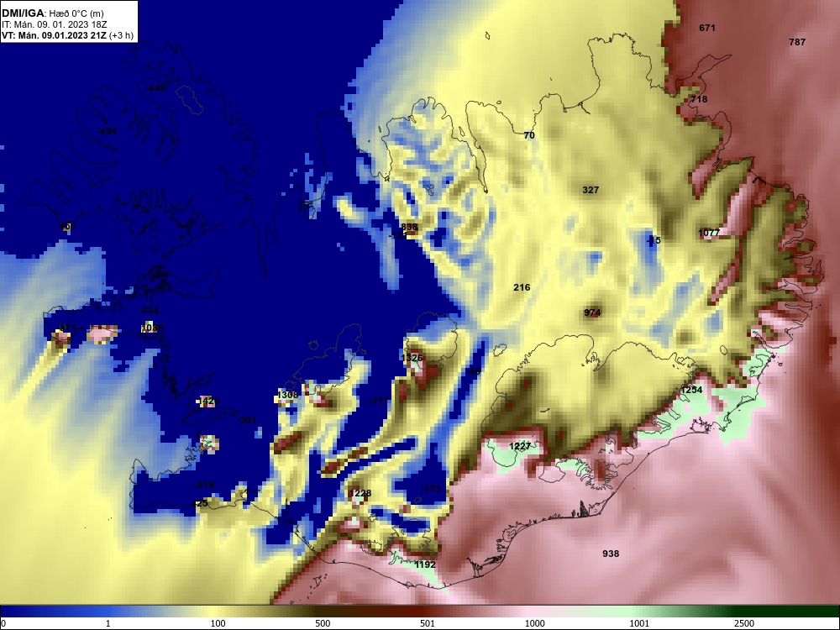Click the 500 label on the color scale

[323, 623]
